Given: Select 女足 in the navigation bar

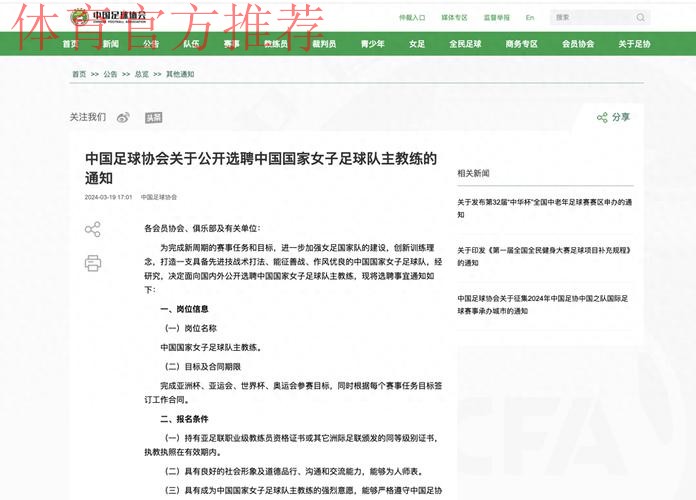Looking at the screenshot, I should (417, 44).
